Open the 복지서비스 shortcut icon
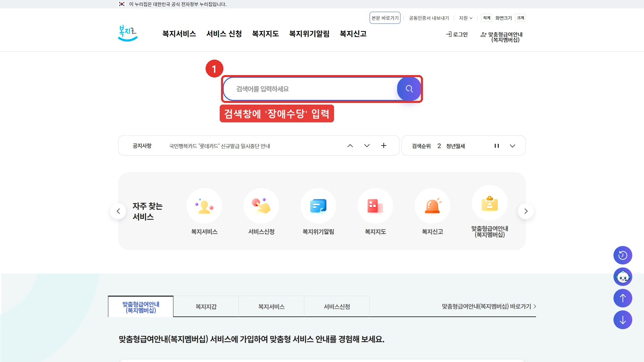Viewport: 644px width, 362px height. click(x=204, y=206)
